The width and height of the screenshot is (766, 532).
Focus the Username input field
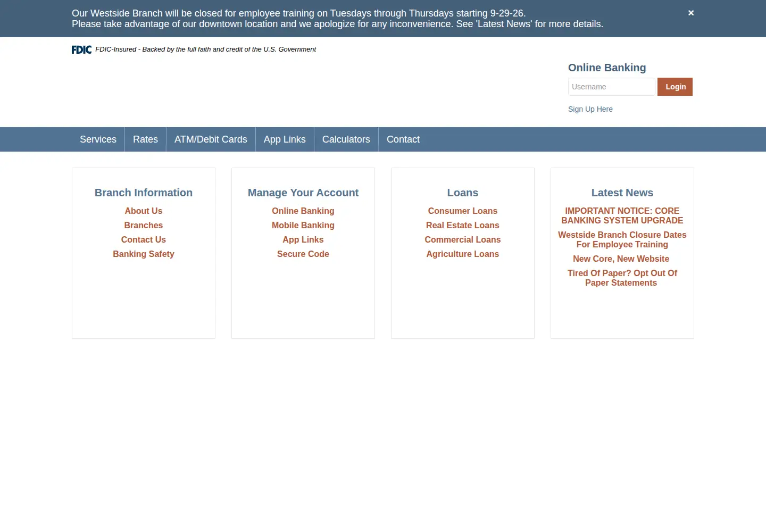tap(612, 87)
